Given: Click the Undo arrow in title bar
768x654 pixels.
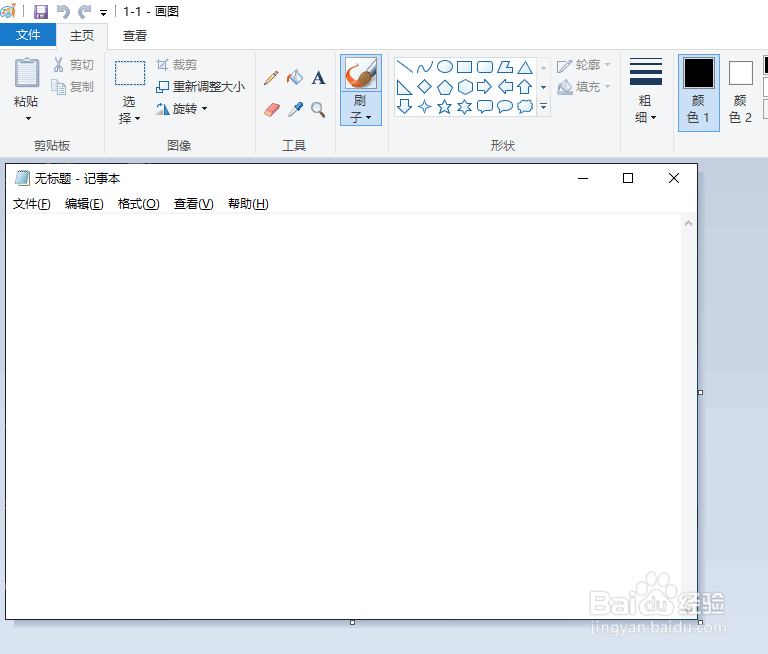Looking at the screenshot, I should (x=63, y=11).
